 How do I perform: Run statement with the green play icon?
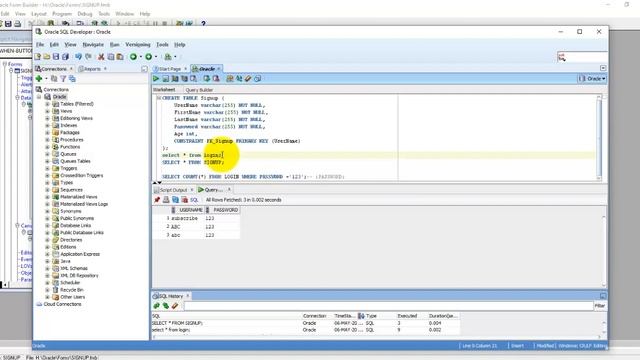pos(156,78)
